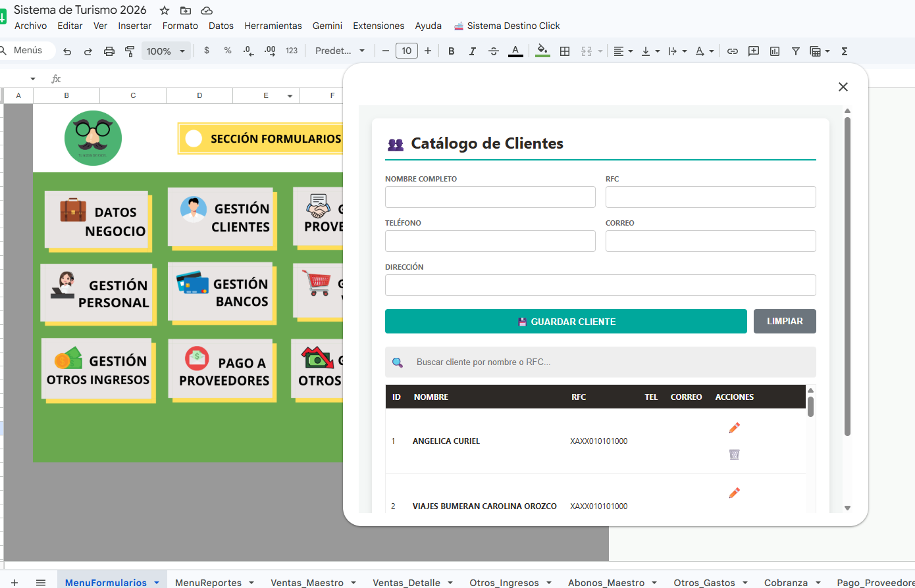Open MenuFormularios tab options arrow
Viewport: 915px width, 588px height.
(x=157, y=583)
